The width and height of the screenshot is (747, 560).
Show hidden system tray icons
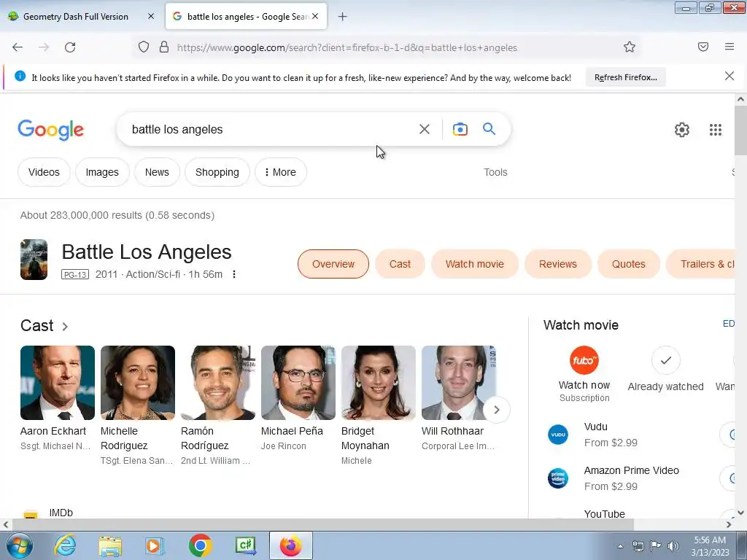click(620, 546)
